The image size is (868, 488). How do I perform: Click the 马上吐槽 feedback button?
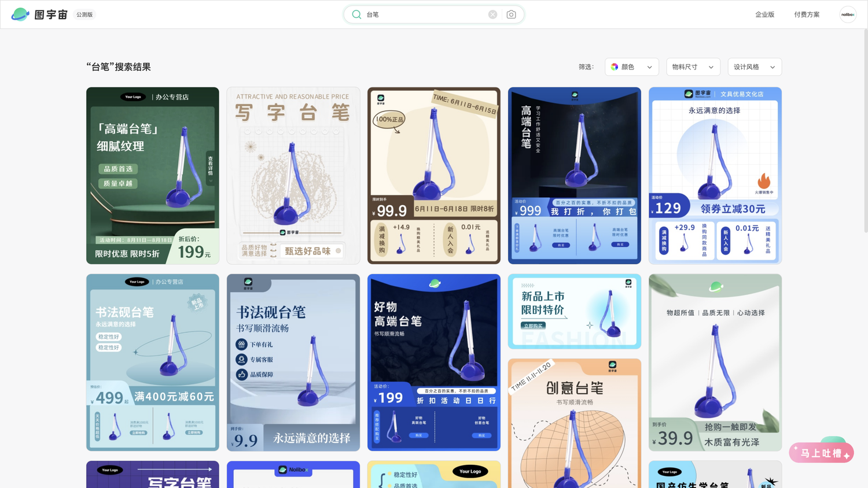[x=821, y=453]
